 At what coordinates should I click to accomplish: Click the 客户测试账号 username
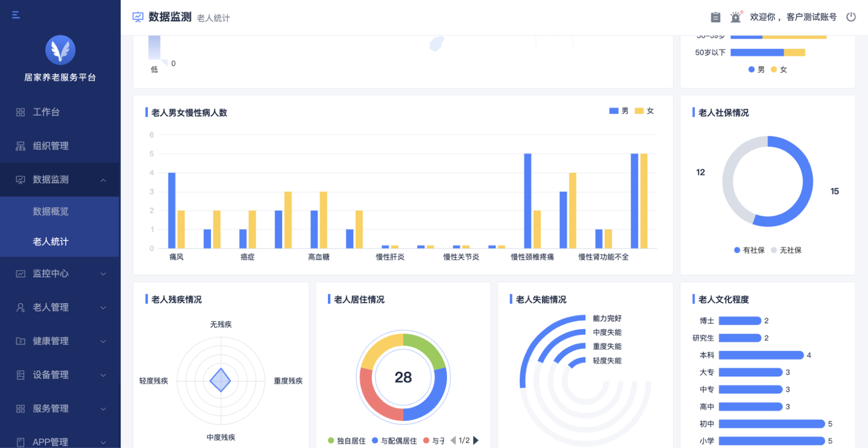point(811,17)
